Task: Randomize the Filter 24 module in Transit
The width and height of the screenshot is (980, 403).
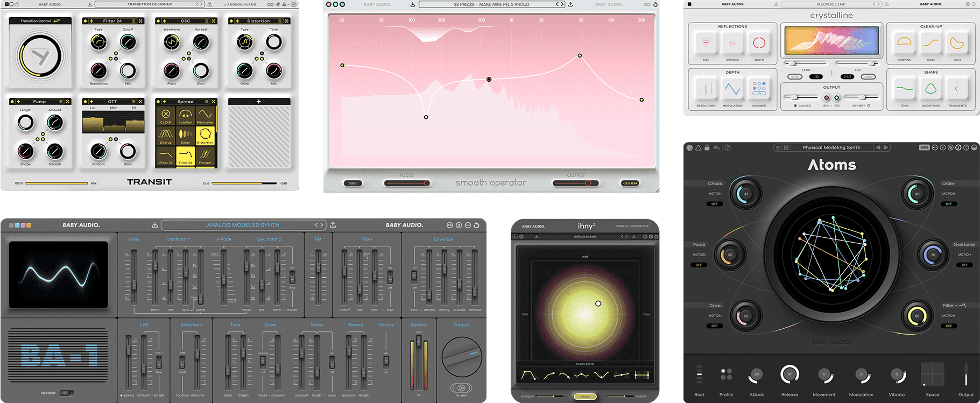Action: (x=140, y=21)
